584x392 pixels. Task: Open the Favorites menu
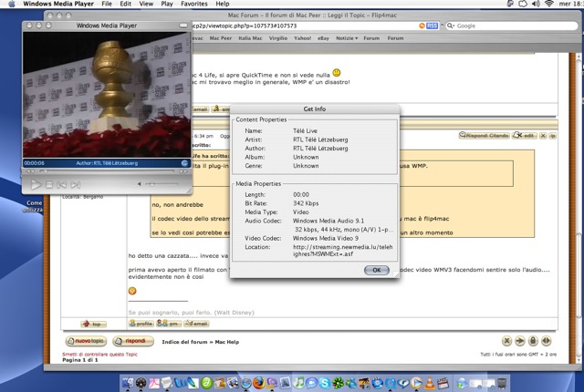(x=194, y=4)
